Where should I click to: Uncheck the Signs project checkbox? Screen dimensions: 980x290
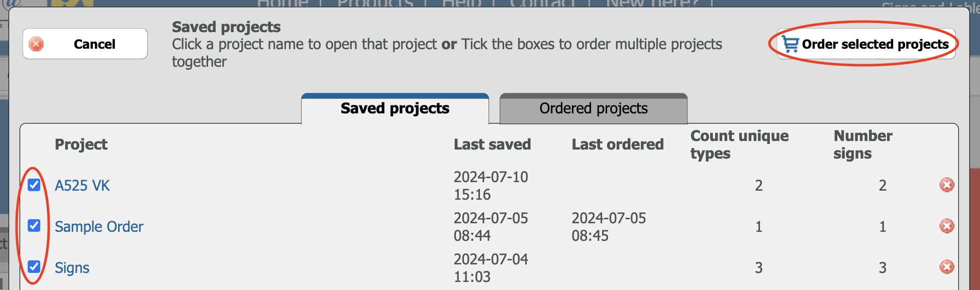[x=34, y=266]
